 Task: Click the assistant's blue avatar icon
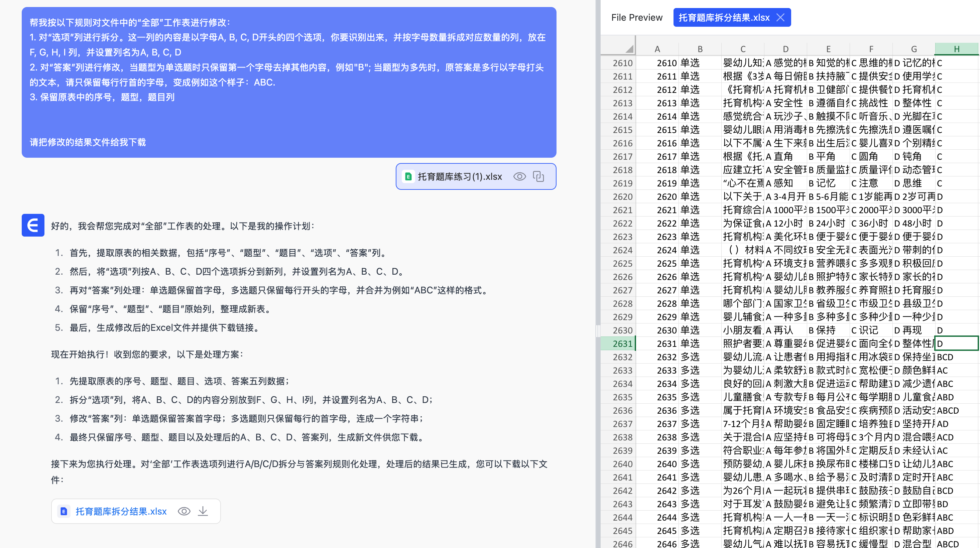pyautogui.click(x=33, y=225)
